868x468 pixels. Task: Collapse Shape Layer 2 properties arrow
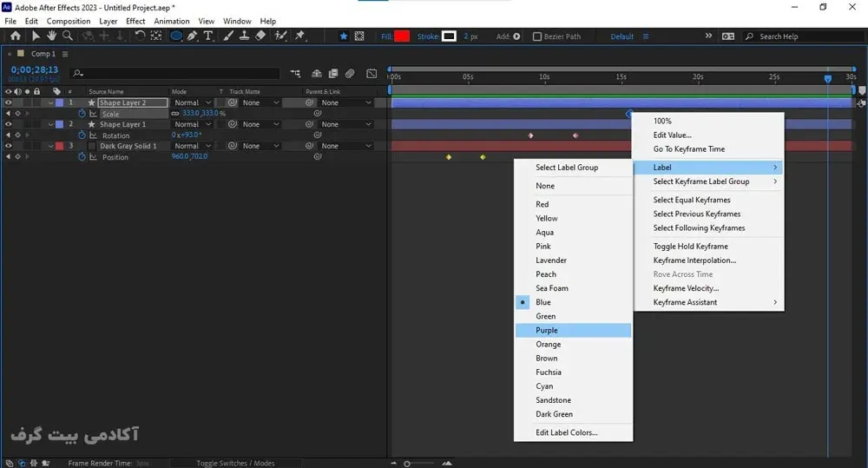(x=50, y=103)
